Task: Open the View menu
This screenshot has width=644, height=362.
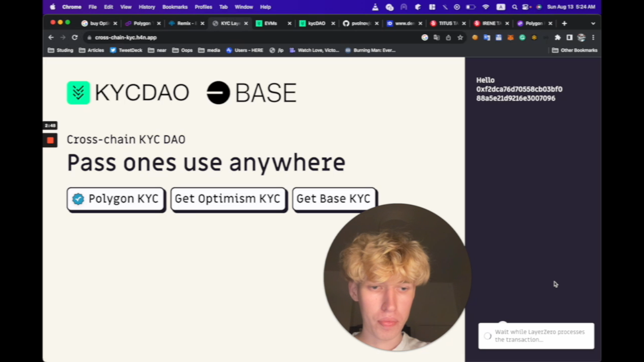Action: tap(126, 7)
